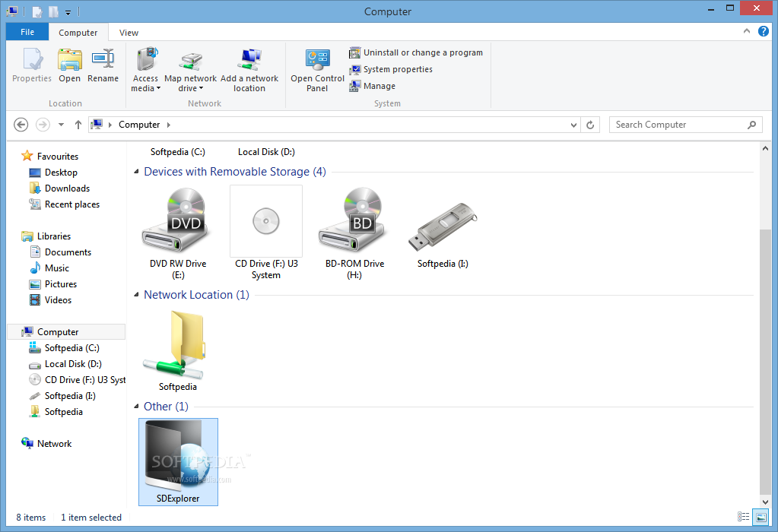Select CD Drive (F:) U3 System

[266, 233]
